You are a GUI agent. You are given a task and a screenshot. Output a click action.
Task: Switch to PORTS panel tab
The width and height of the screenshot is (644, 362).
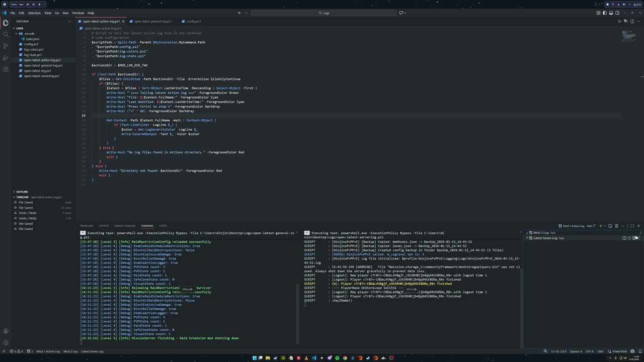tap(163, 226)
